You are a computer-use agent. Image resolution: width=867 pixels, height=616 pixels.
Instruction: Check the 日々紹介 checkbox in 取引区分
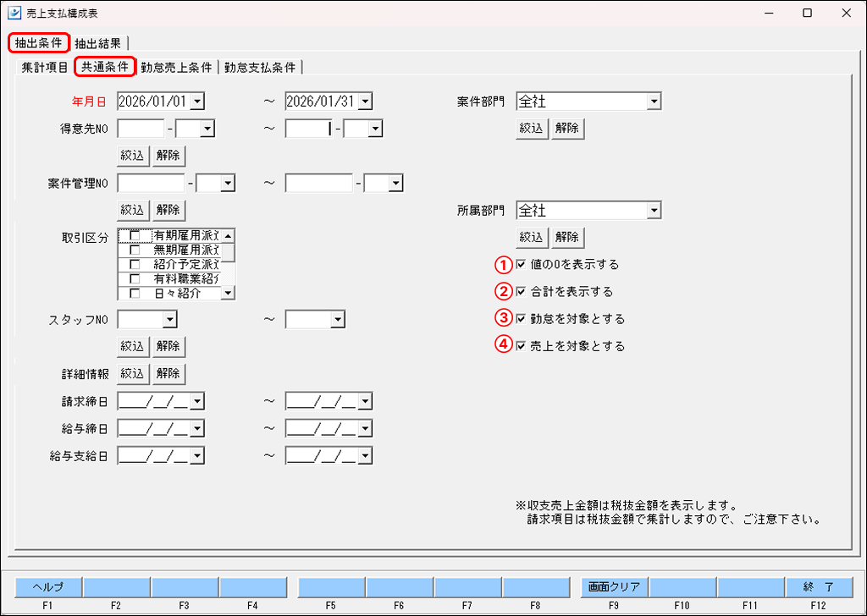click(135, 293)
